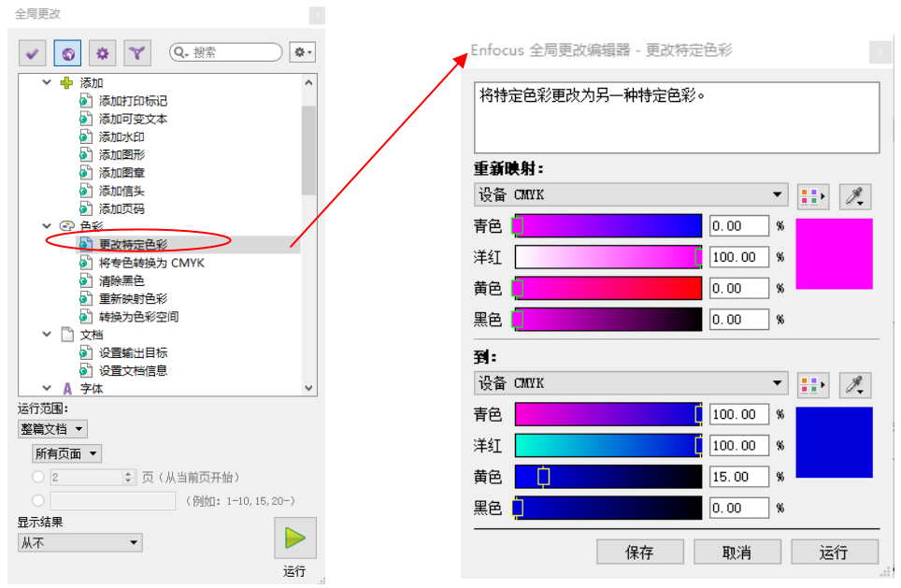Image resolution: width=901 pixels, height=588 pixels.
Task: Click the 取消 button
Action: pos(737,552)
